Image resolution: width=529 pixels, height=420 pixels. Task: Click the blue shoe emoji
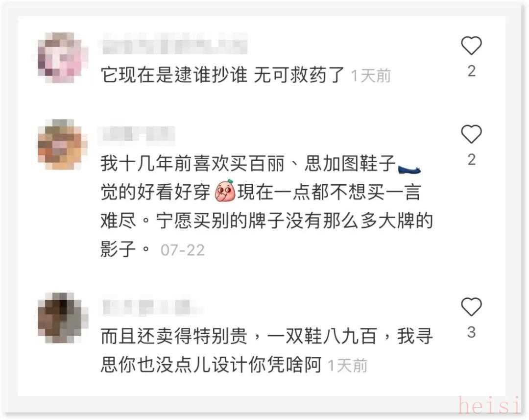click(x=409, y=169)
